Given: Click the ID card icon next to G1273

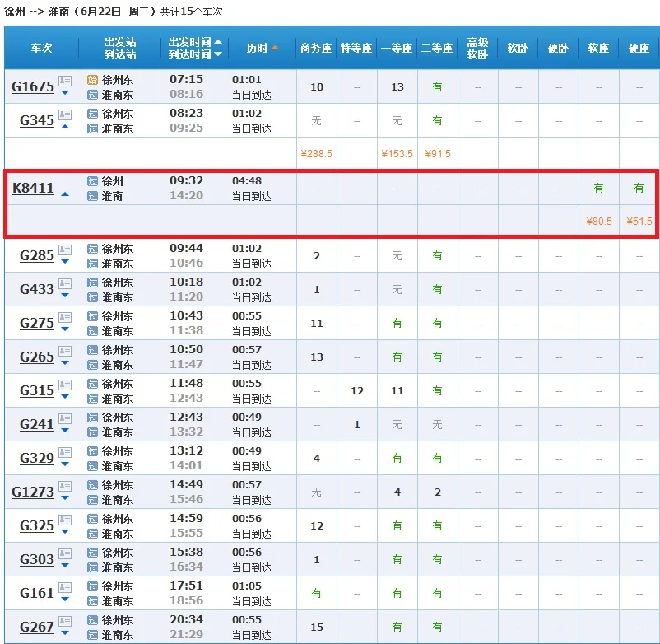Looking at the screenshot, I should (x=65, y=486).
